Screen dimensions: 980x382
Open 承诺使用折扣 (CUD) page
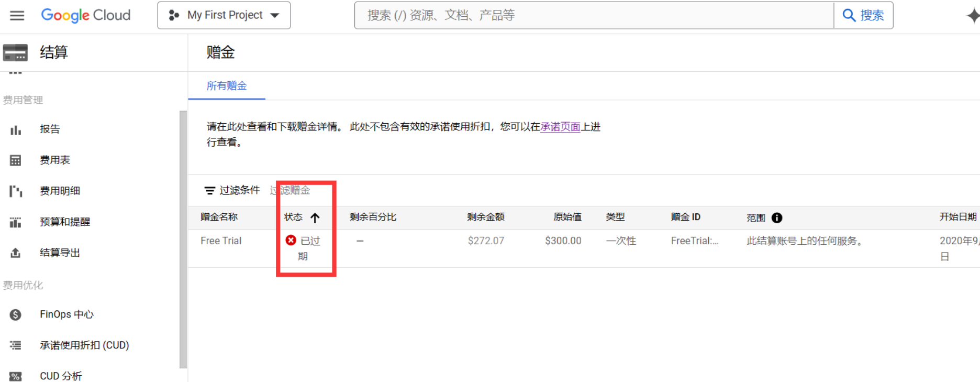(x=84, y=345)
